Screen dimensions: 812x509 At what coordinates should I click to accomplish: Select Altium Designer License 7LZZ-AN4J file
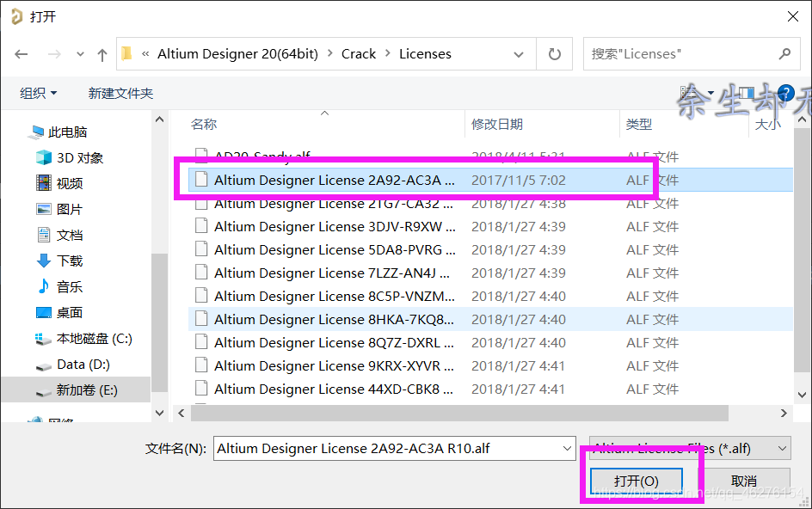tap(490, 273)
